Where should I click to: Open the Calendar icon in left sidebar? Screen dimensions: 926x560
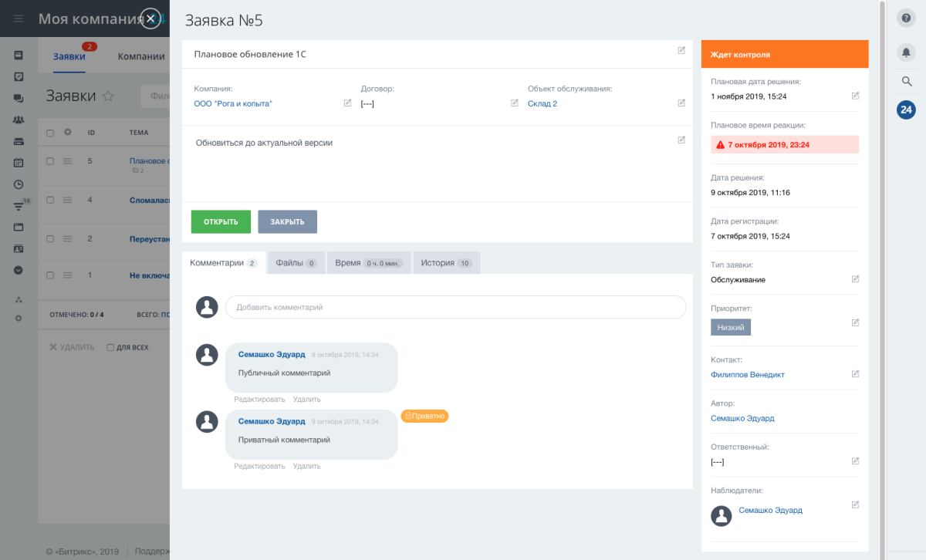pos(19,163)
